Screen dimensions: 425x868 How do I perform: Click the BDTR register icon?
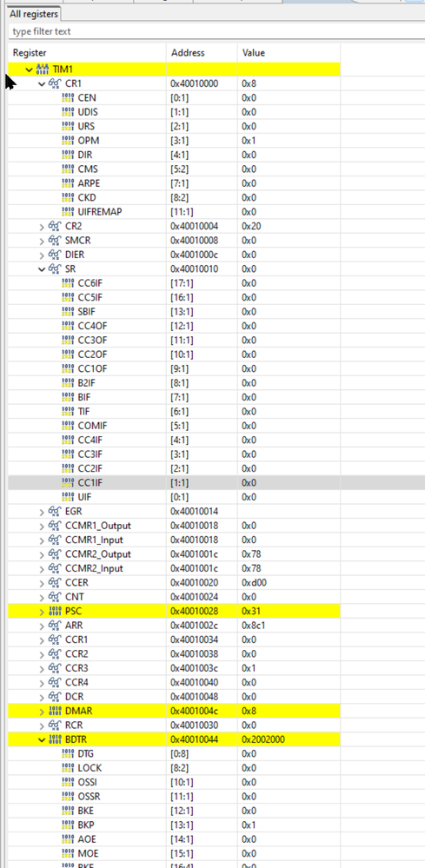pos(55,739)
